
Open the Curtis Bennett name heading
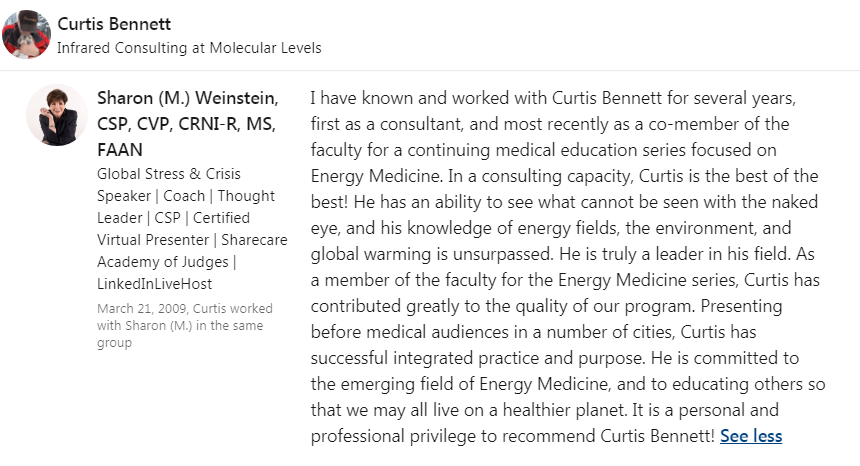tap(114, 24)
